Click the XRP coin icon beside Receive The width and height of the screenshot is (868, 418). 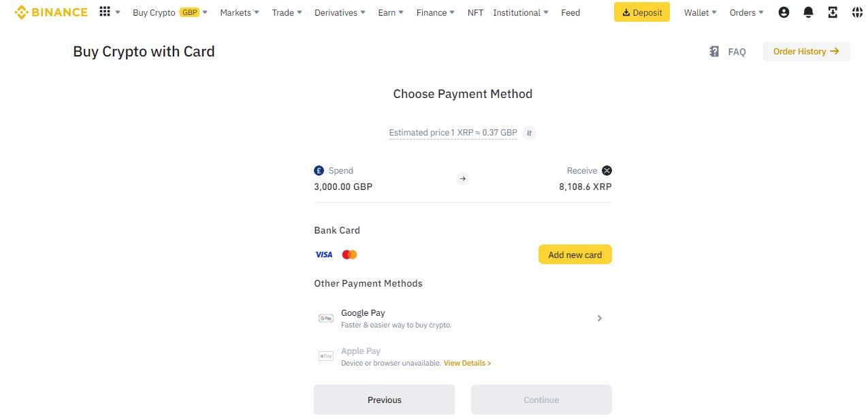pos(607,171)
